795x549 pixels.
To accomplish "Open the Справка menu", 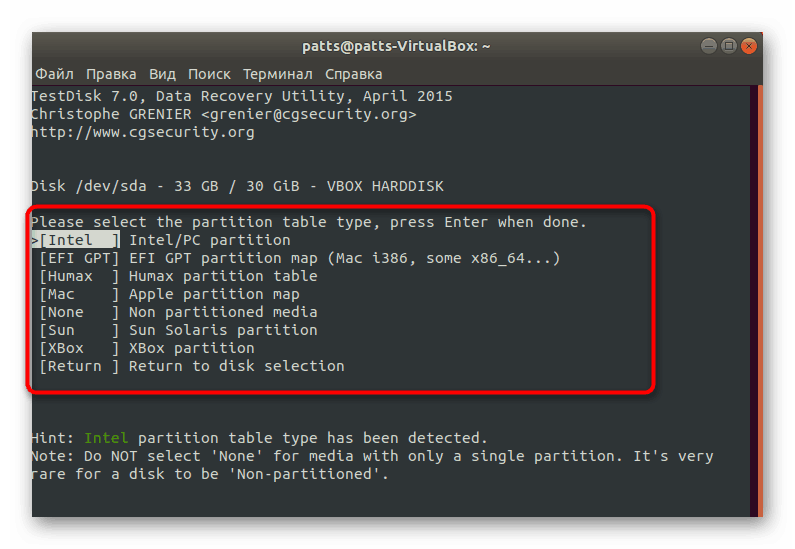I will [x=353, y=74].
